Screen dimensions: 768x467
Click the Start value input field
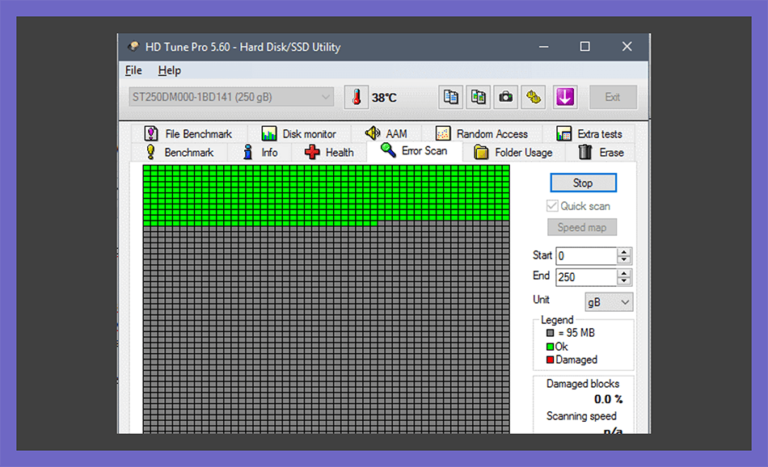pyautogui.click(x=586, y=256)
